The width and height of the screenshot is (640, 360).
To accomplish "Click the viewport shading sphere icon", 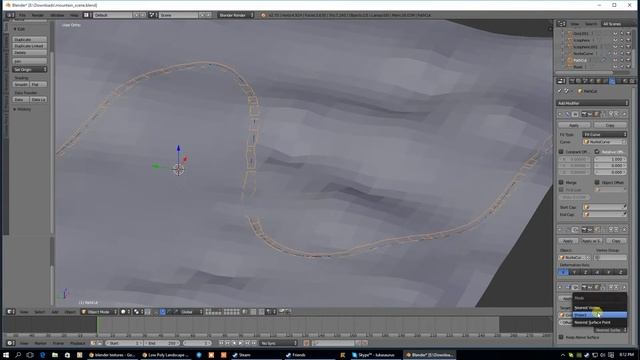I will click(125, 312).
